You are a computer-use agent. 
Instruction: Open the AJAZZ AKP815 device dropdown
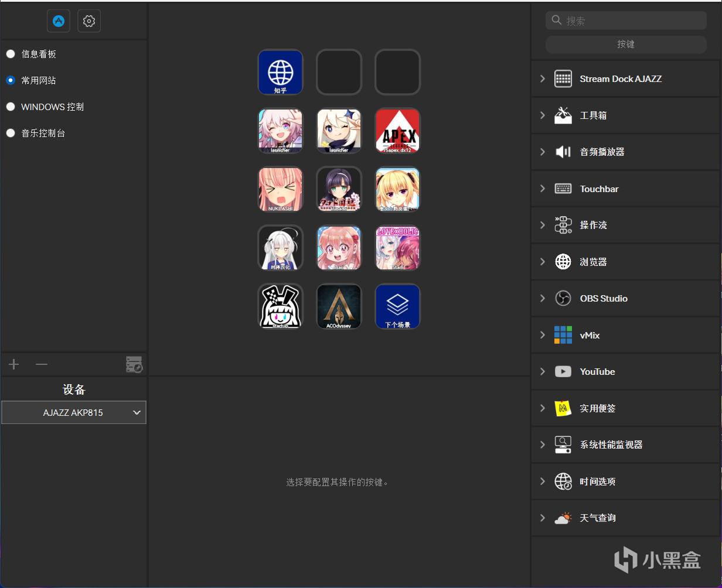[74, 412]
